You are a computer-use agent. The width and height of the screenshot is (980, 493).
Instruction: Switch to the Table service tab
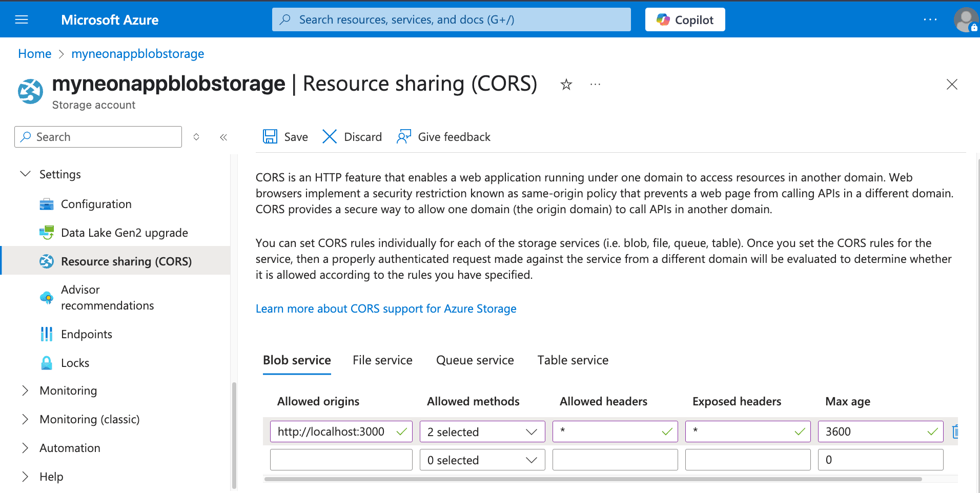click(573, 360)
